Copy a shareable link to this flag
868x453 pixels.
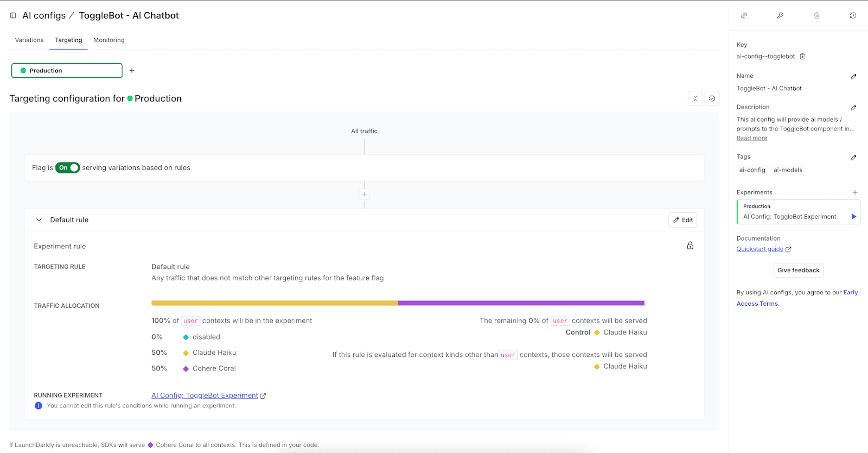tap(744, 16)
